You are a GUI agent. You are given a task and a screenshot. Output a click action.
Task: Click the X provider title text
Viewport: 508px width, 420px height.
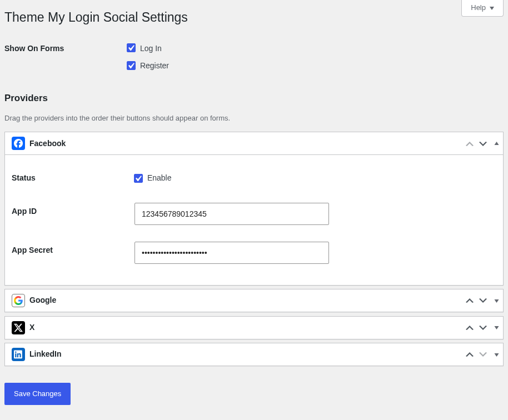32,327
